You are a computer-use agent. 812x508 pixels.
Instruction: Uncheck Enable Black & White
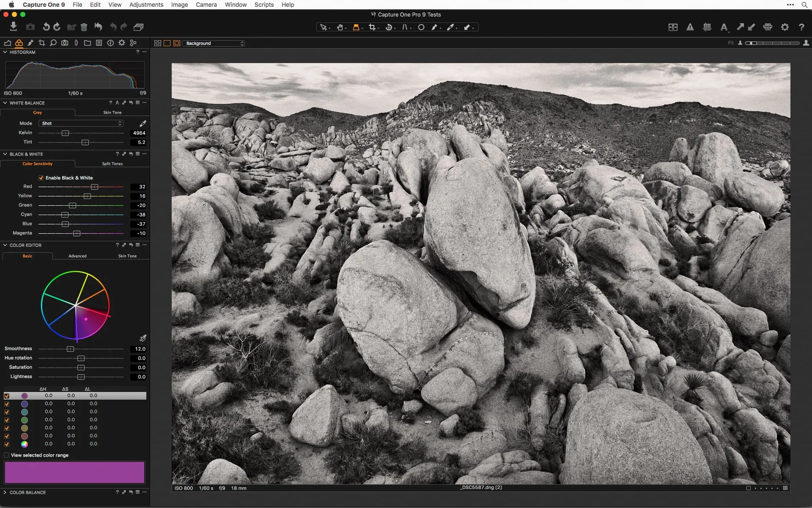[41, 177]
